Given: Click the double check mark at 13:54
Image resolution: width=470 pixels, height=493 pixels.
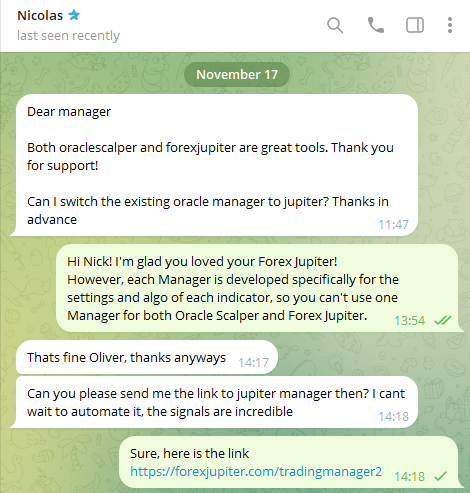Looking at the screenshot, I should coord(443,320).
